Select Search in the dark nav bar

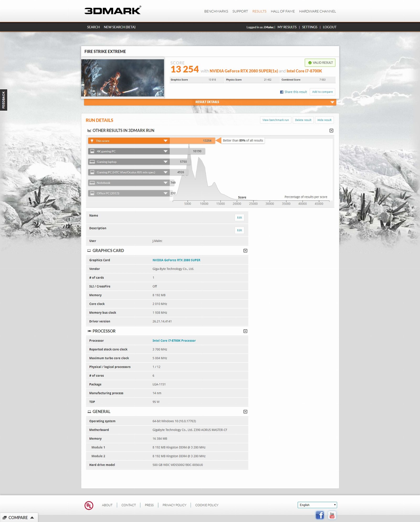(x=93, y=27)
